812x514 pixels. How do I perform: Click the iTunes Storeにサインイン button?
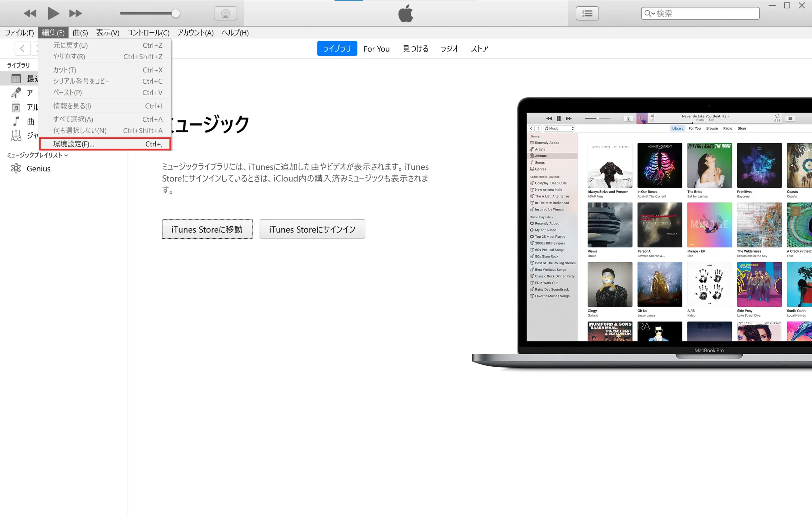pos(312,229)
